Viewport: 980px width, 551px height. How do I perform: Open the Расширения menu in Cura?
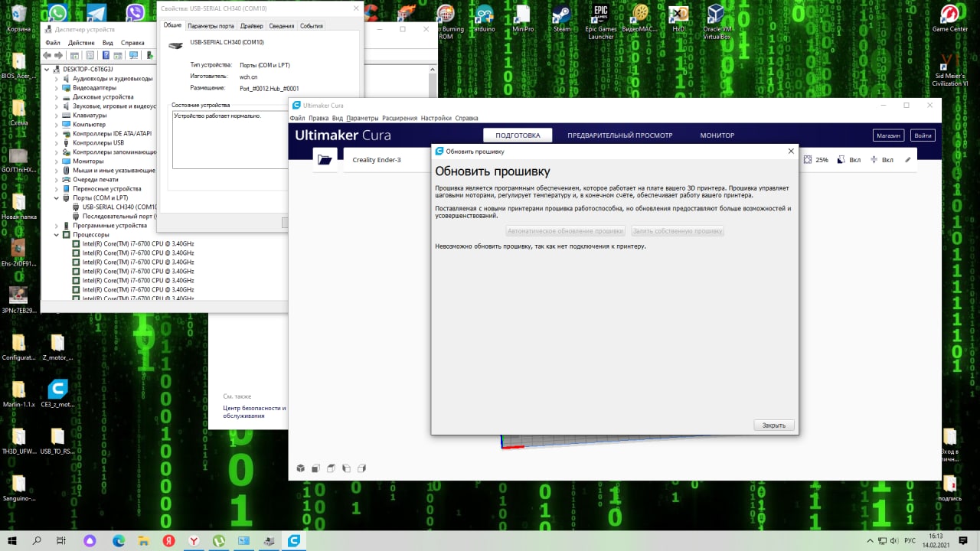coord(400,118)
